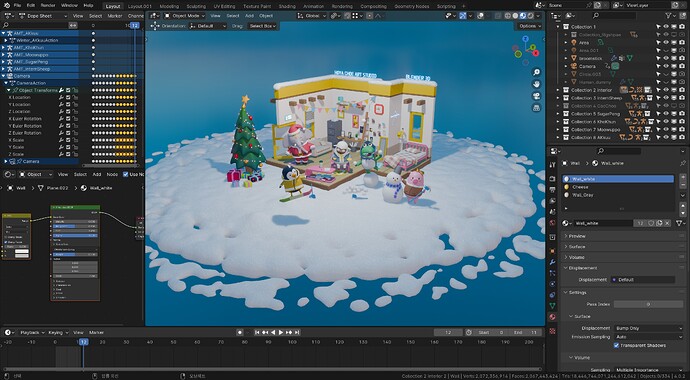Toggle the Z Location channel checkbox

[x=68, y=112]
